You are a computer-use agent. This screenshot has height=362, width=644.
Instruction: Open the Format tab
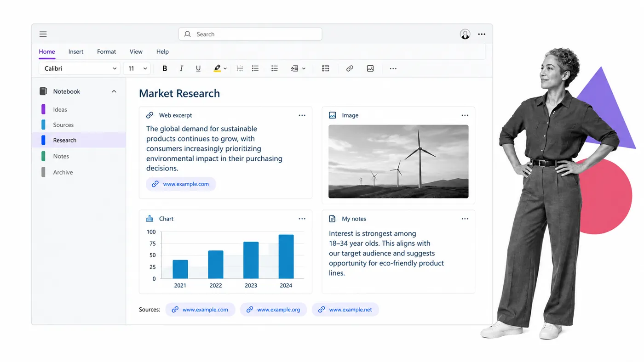[x=106, y=52]
